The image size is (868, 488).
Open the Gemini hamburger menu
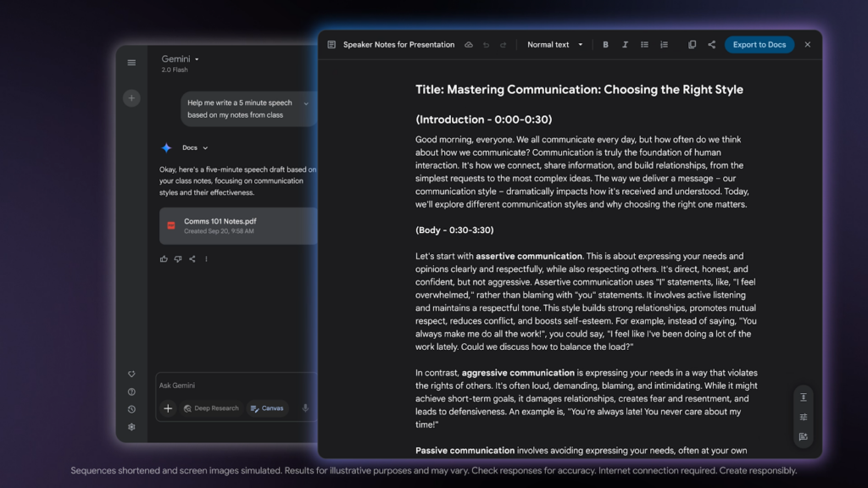coord(131,63)
